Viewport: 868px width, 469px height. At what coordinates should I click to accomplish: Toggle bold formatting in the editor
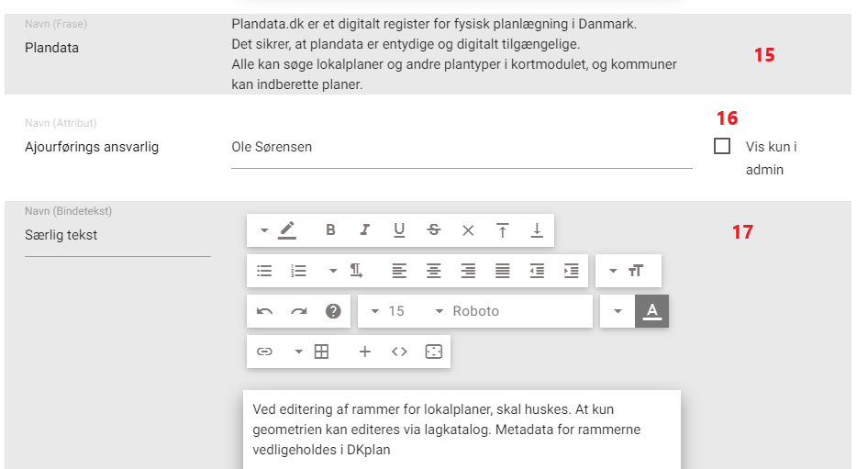(x=330, y=230)
